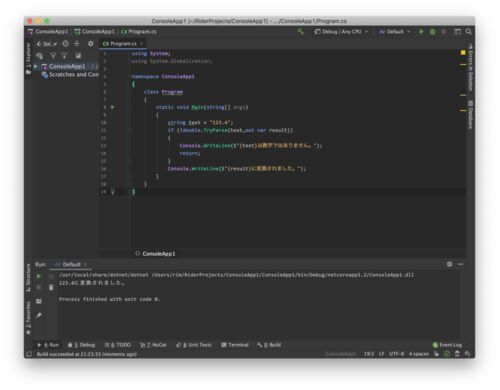500x390 pixels.
Task: Click the green checkmark analysis icon
Action: 447,354
